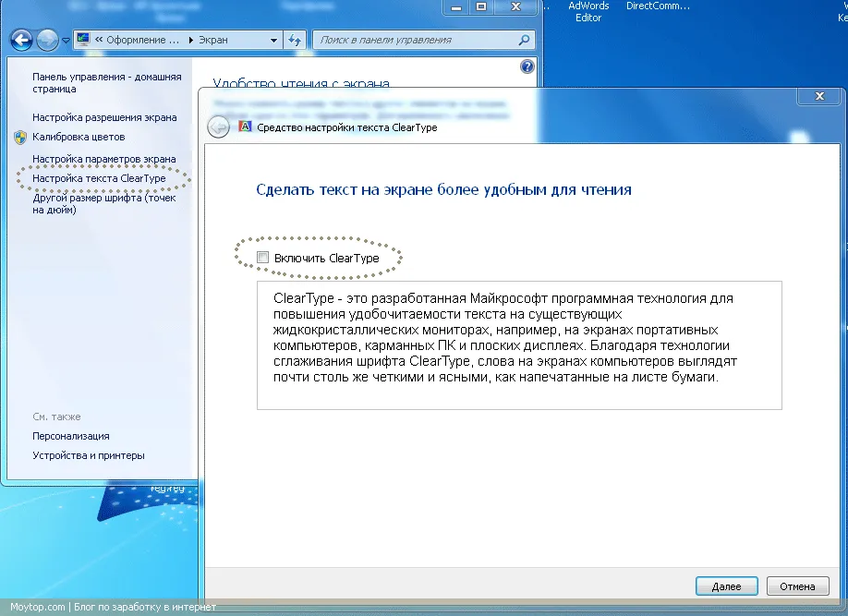Image resolution: width=848 pixels, height=616 pixels.
Task: Expand the chevron before Оформление breadcrumb
Action: click(99, 40)
